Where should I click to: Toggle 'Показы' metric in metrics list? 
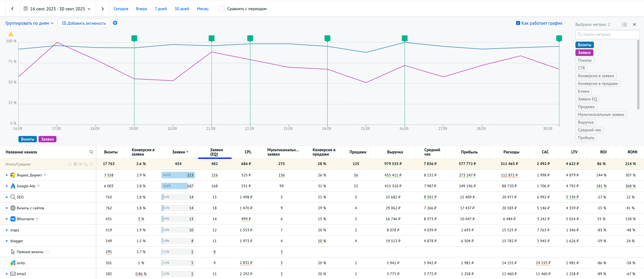point(584,60)
